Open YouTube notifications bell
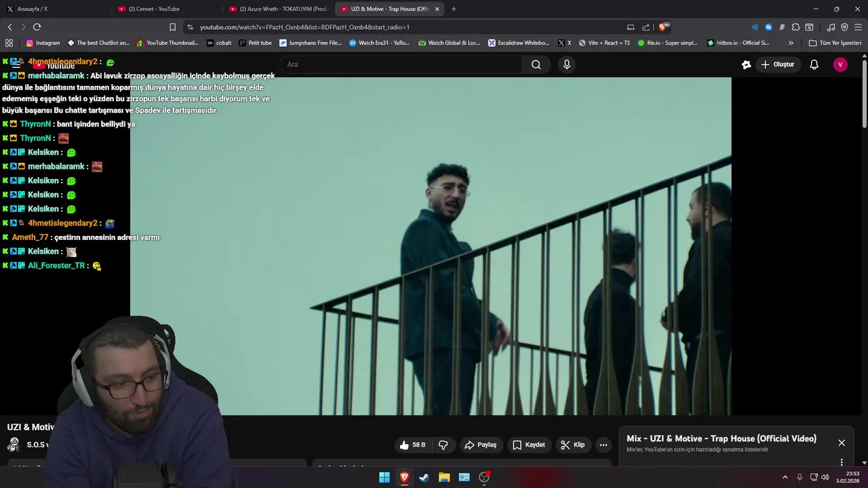 click(x=814, y=64)
